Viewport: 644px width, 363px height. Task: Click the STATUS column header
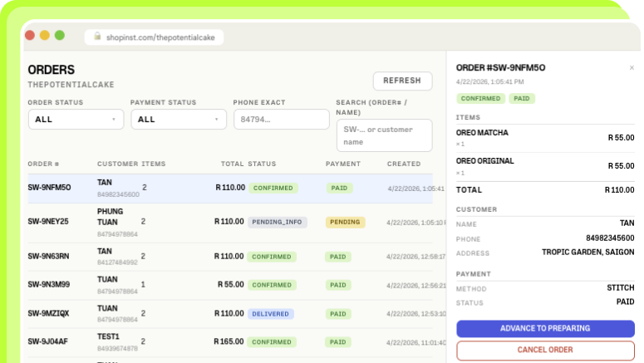262,164
